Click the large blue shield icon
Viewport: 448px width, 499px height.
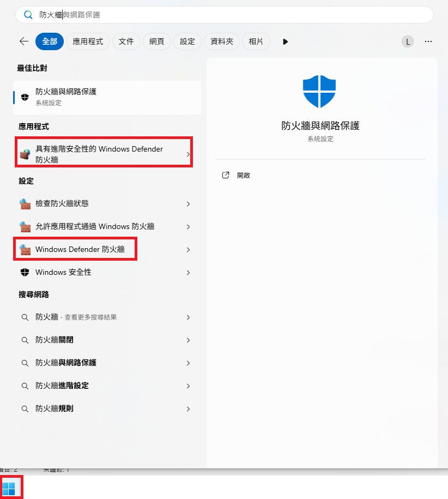tap(319, 92)
